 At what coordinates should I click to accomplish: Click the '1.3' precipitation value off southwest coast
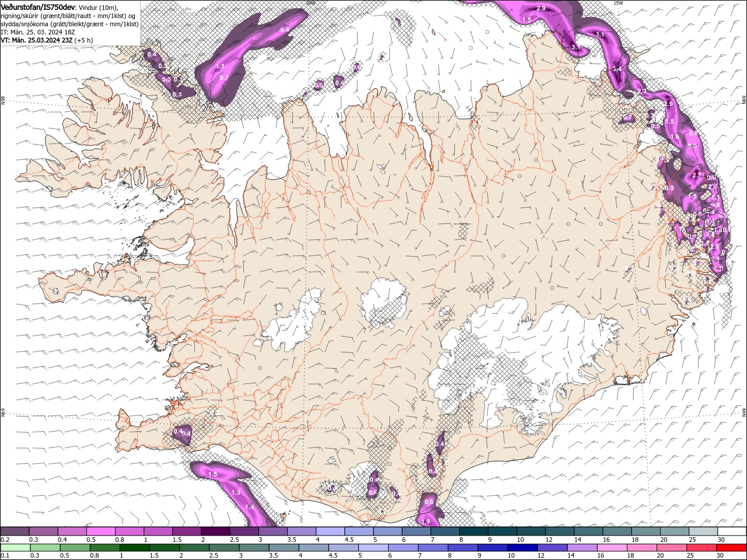pyautogui.click(x=236, y=493)
